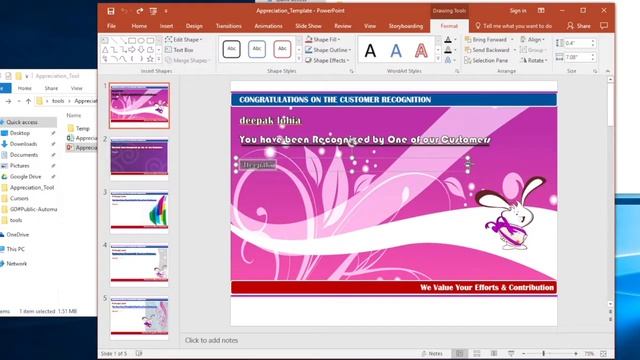Open the comments pane icon
The image size is (640, 360).
[x=604, y=26]
